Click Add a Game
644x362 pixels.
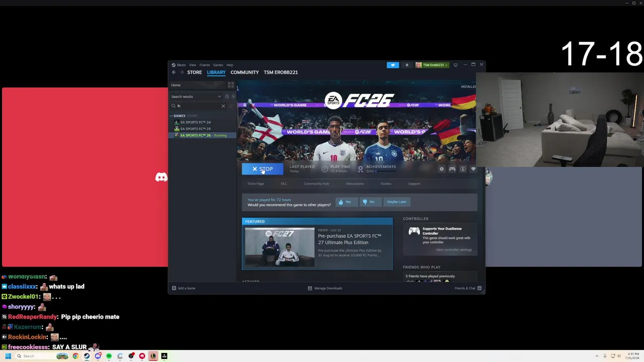coord(184,288)
